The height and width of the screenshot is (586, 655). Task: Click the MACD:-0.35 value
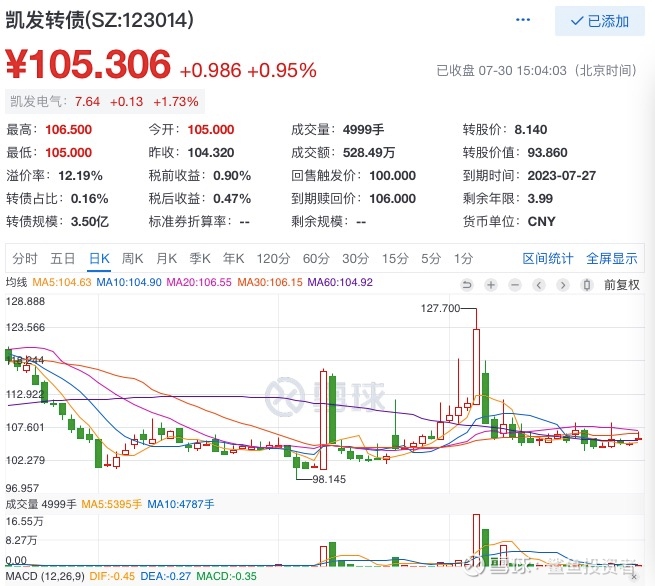point(226,576)
